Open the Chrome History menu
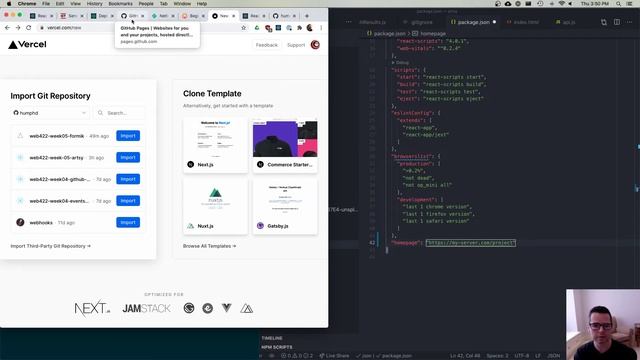640x360 pixels. (94, 4)
